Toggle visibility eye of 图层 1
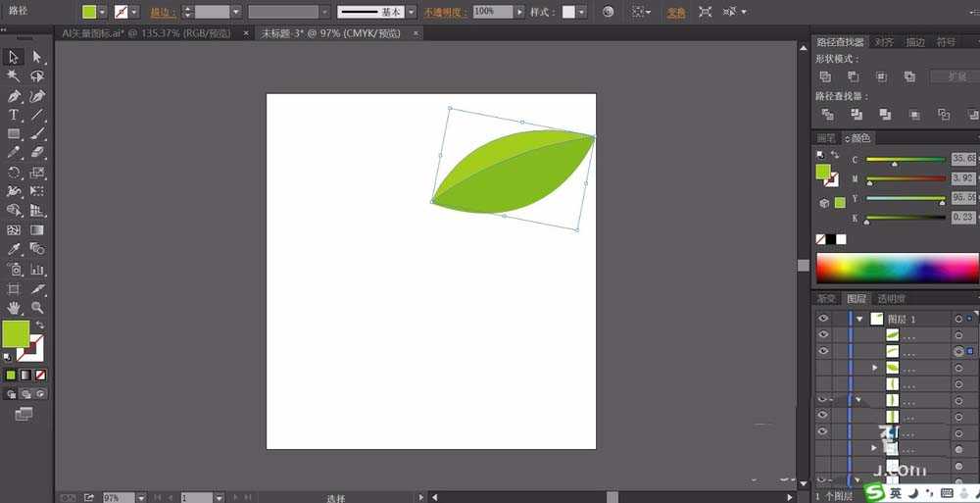The height and width of the screenshot is (503, 980). coord(823,319)
